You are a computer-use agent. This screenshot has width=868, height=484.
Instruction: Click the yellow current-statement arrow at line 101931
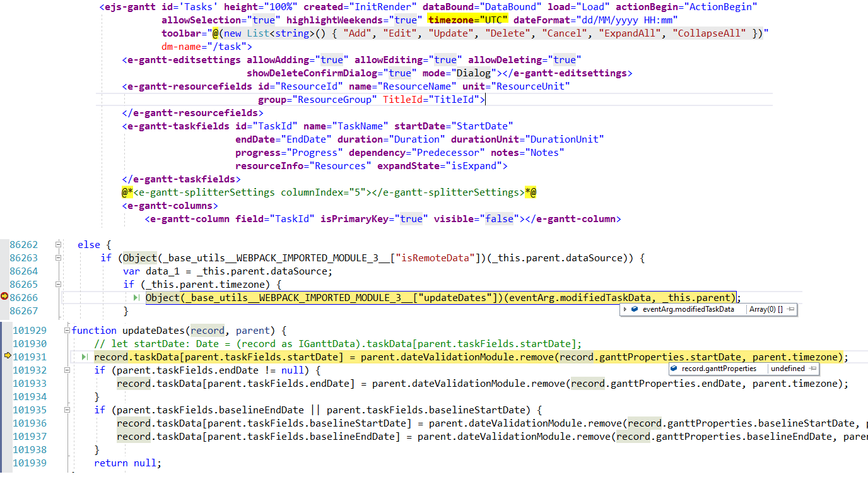(8, 357)
